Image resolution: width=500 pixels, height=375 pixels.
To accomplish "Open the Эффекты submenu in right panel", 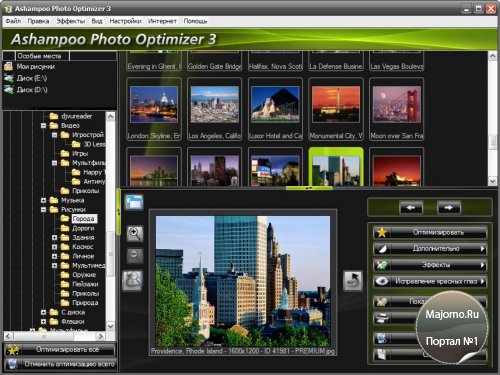I will click(x=430, y=265).
